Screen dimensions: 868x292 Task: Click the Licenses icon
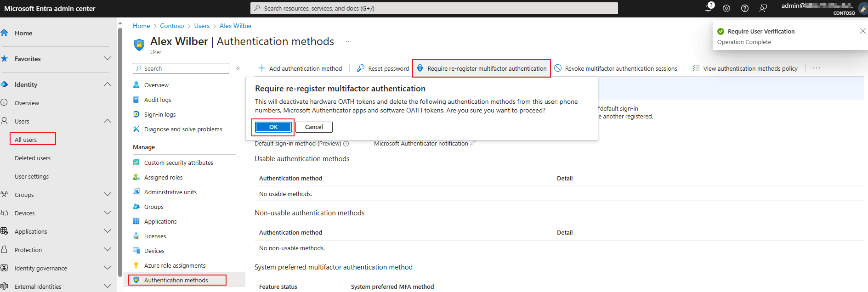pos(136,236)
